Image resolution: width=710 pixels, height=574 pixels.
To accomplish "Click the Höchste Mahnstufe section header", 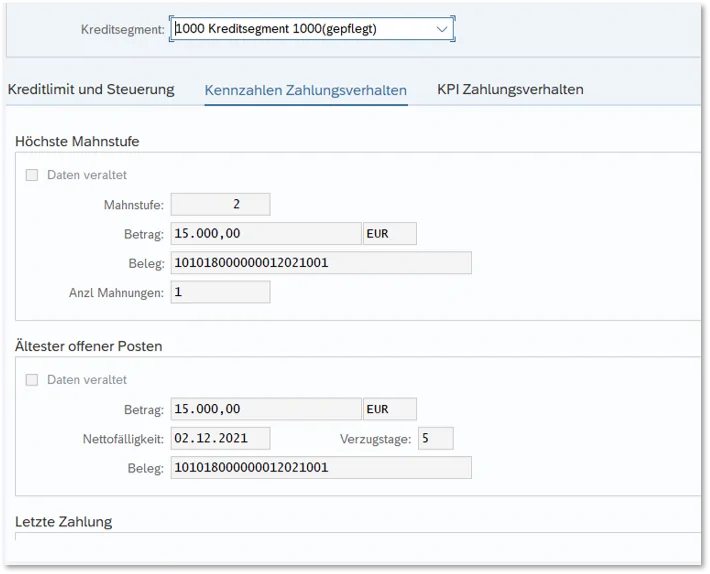I will 77,142.
